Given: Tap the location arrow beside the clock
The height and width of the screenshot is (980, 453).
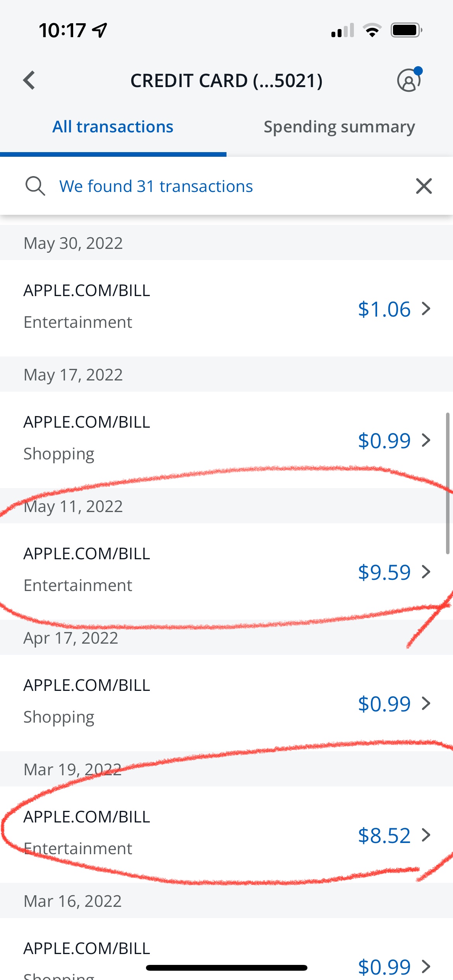Looking at the screenshot, I should pyautogui.click(x=100, y=30).
